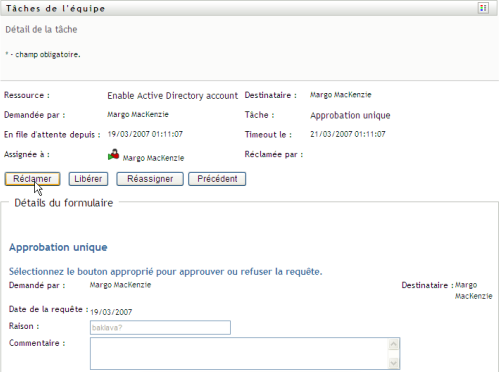The width and height of the screenshot is (499, 372).
Task: Click the Commentaire scrollbar up arrow
Action: (394, 344)
